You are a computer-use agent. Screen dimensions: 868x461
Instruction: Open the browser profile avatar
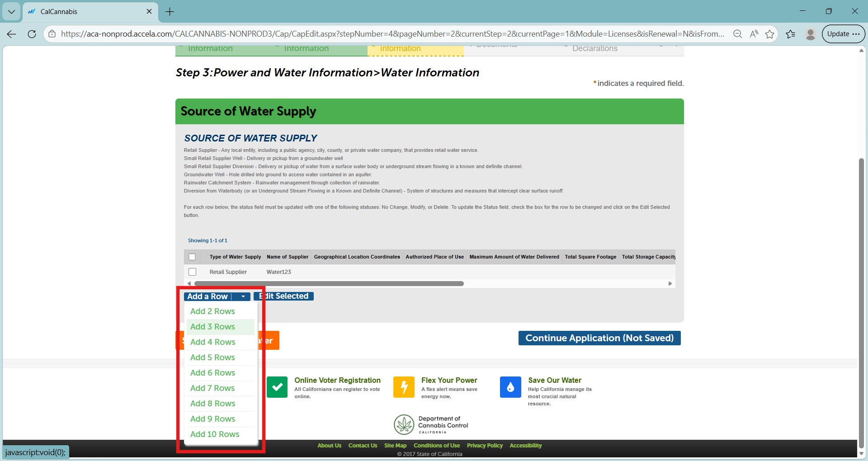tap(810, 34)
